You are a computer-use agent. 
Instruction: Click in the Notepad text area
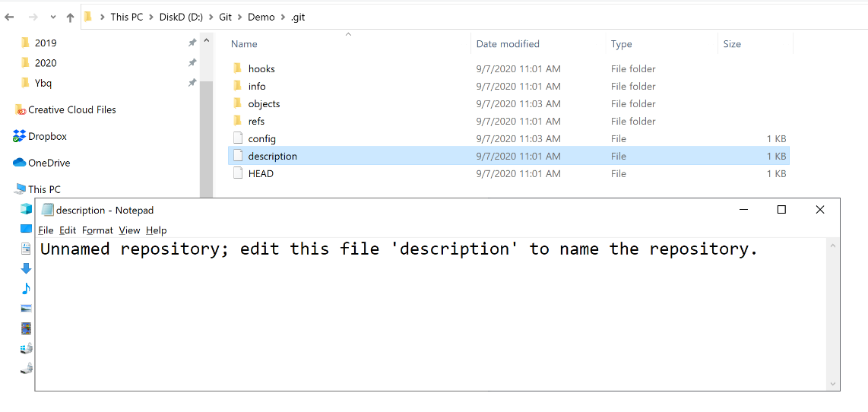point(432,314)
